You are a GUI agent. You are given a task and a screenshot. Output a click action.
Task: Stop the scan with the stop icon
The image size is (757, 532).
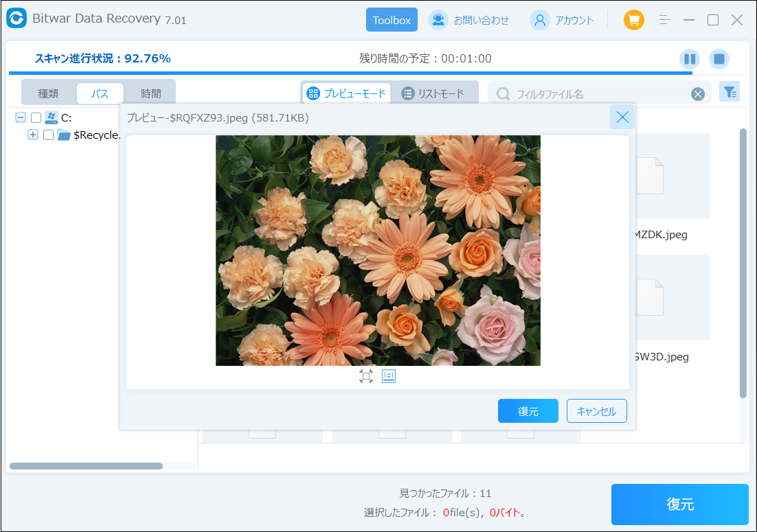click(x=719, y=59)
